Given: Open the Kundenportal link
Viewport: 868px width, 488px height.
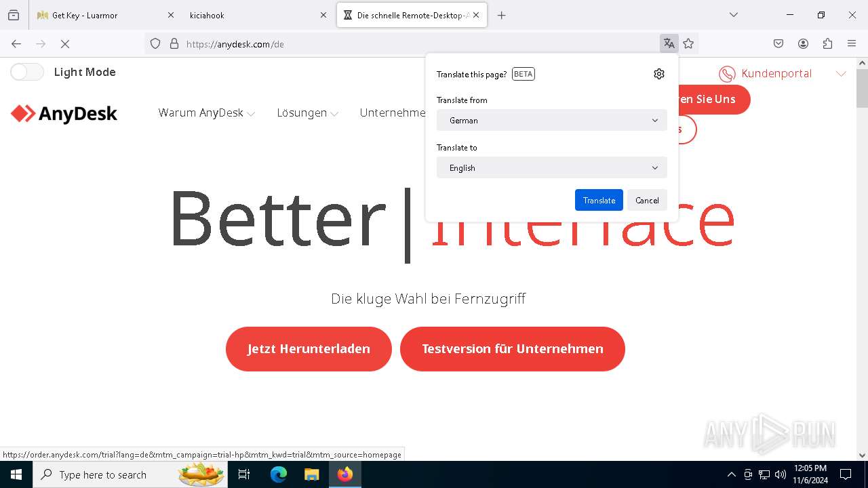Looking at the screenshot, I should point(776,73).
